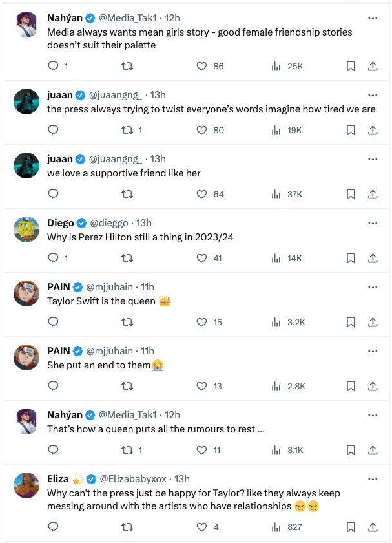
Task: Open juaan's profile name on press tweet
Action: [60, 95]
